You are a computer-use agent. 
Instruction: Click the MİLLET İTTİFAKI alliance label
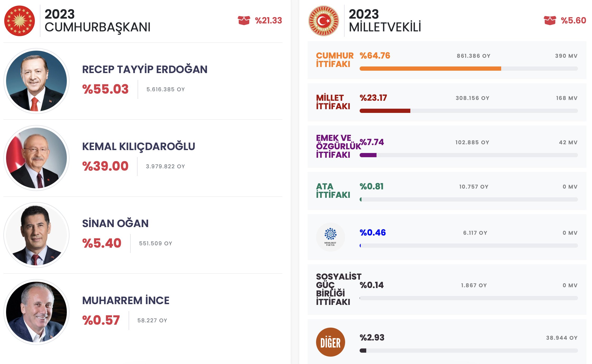333,102
